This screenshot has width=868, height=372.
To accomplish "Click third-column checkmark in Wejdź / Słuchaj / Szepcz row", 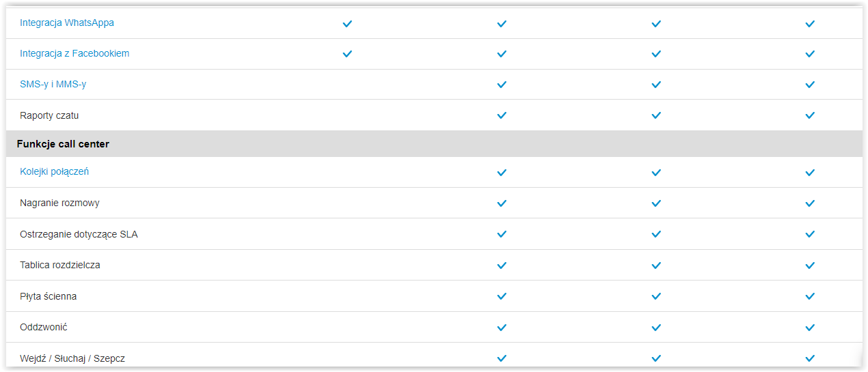I will click(656, 358).
